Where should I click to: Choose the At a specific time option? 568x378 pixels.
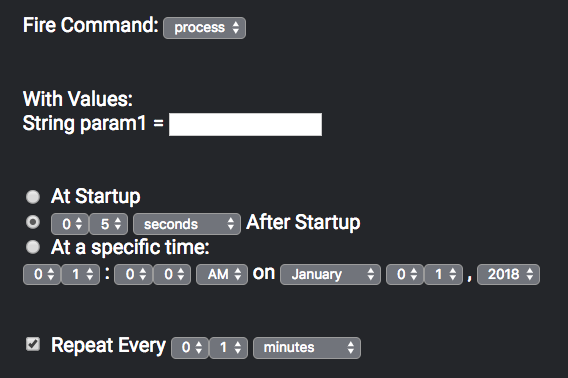[x=33, y=247]
